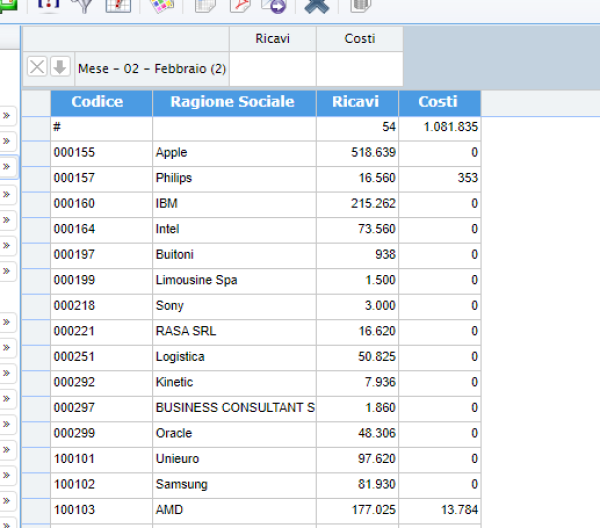600x528 pixels.
Task: Remove the Mese Febbraio filter with X
Action: (36, 67)
